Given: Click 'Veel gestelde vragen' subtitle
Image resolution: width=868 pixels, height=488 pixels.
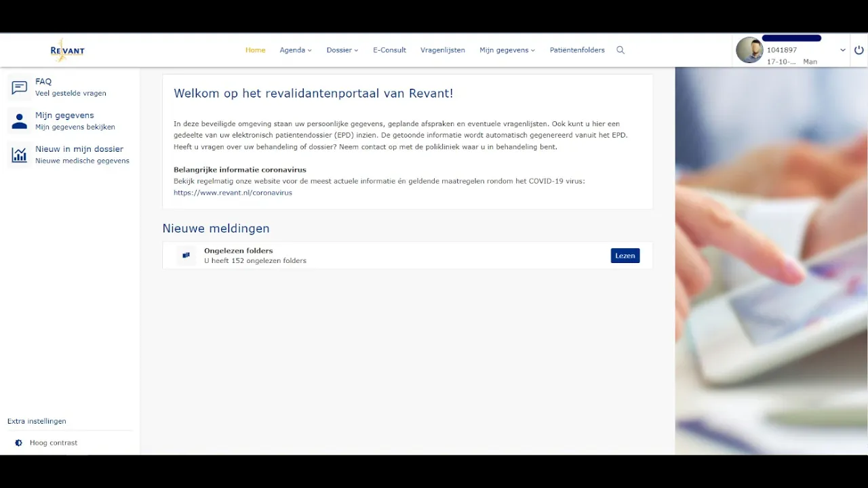Looking at the screenshot, I should 71,94.
